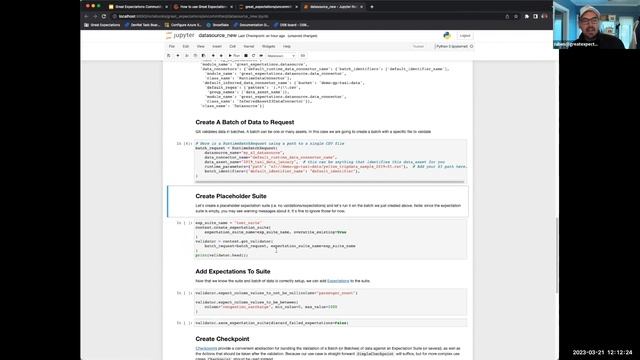This screenshot has height=360, width=640.
Task: Open the Great Expectations bookmark
Action: [x=102, y=25]
